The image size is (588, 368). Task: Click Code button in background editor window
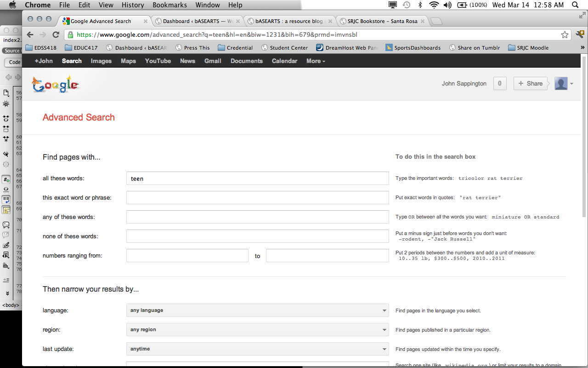(14, 63)
